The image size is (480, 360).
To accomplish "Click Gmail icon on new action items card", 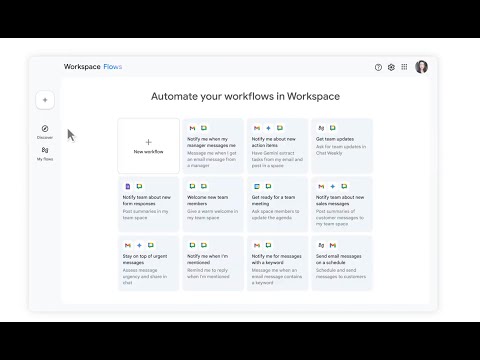I will click(x=257, y=128).
